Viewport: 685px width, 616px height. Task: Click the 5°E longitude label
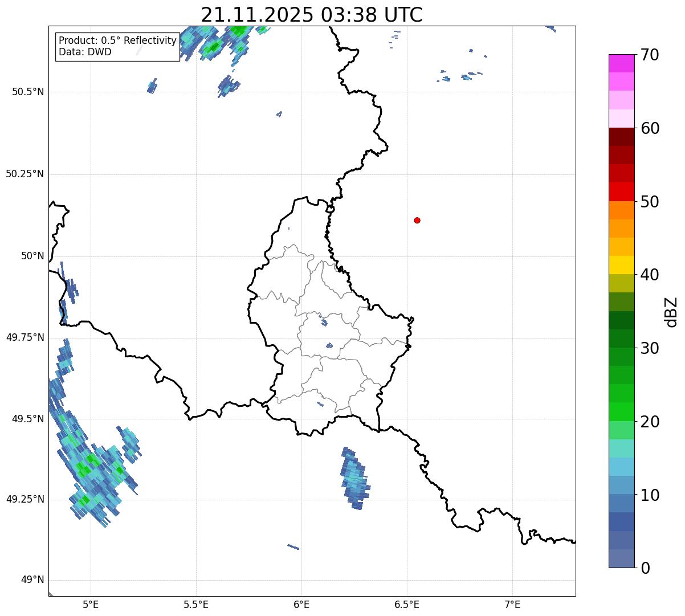(x=91, y=604)
